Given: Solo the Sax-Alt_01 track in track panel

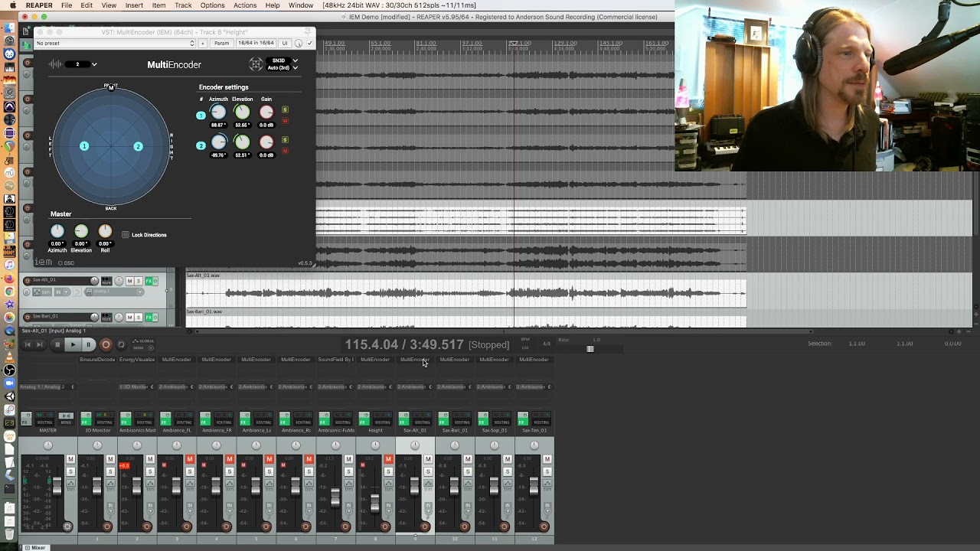Looking at the screenshot, I should coord(139,281).
